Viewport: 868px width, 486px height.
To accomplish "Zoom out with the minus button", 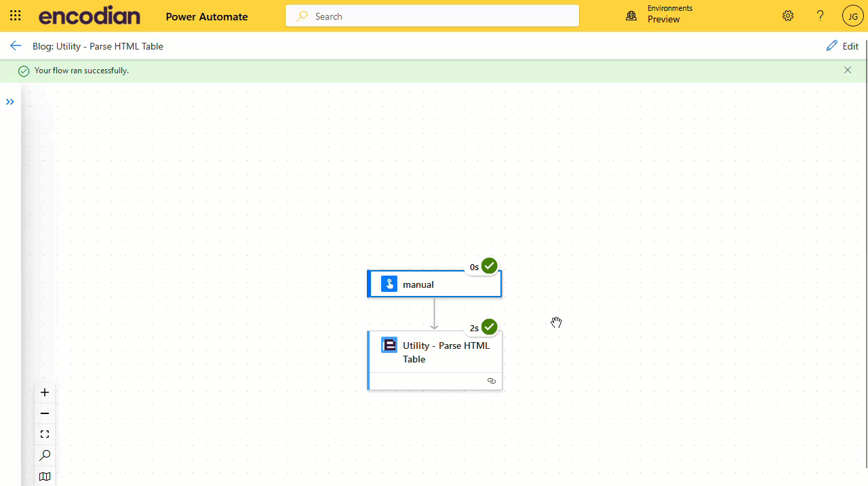I will point(45,413).
